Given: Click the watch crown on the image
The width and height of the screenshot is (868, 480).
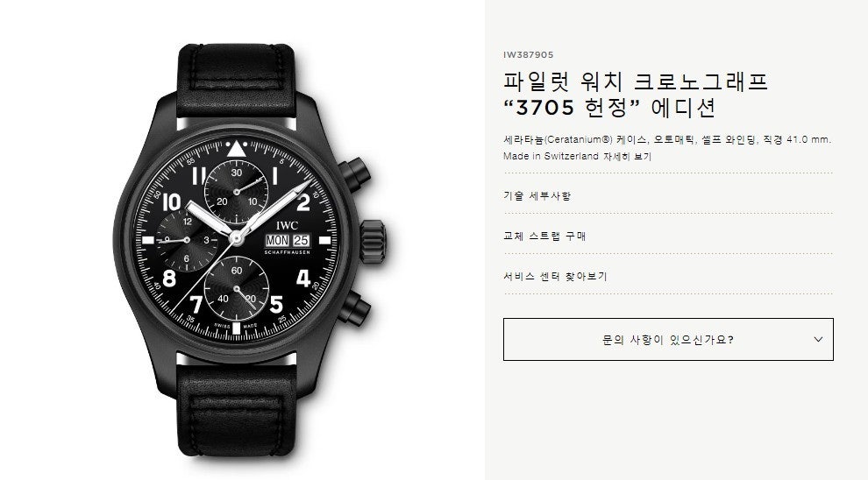Looking at the screenshot, I should (x=374, y=241).
